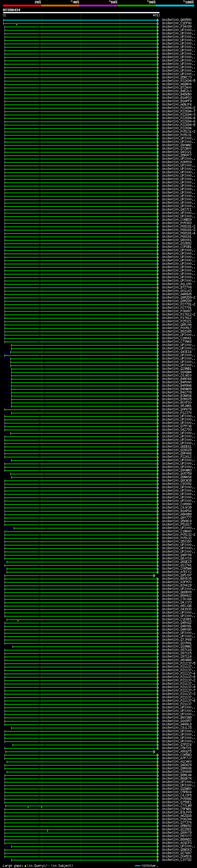
Task: Select hit label UniRef100_B8MLH4
Action: 177,775
